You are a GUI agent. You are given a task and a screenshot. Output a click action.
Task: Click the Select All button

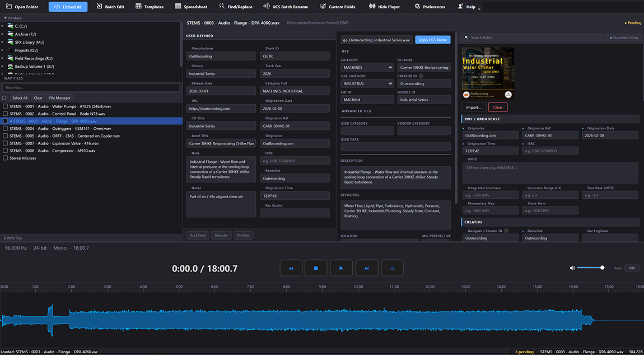(x=20, y=98)
